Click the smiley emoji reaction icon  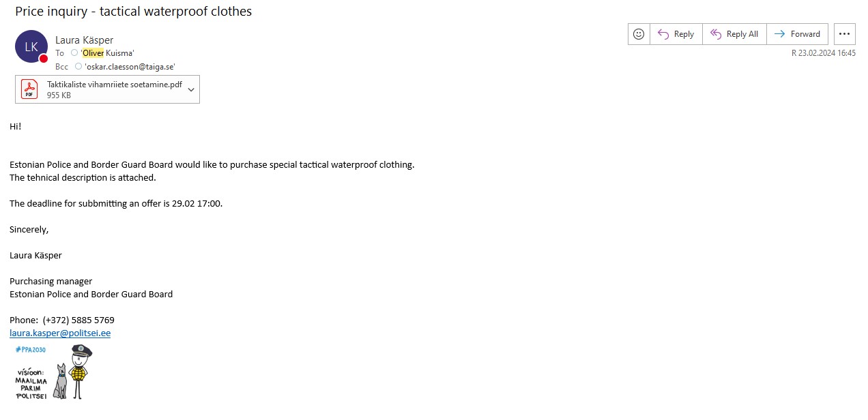pyautogui.click(x=639, y=34)
